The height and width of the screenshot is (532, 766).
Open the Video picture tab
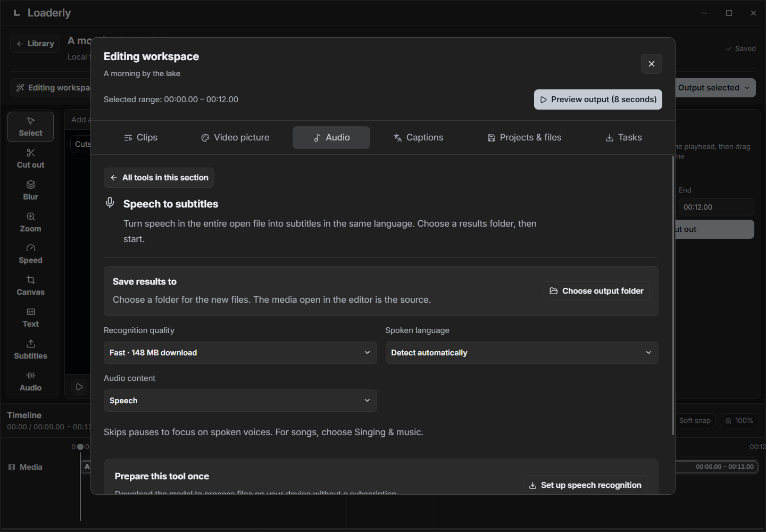[235, 137]
